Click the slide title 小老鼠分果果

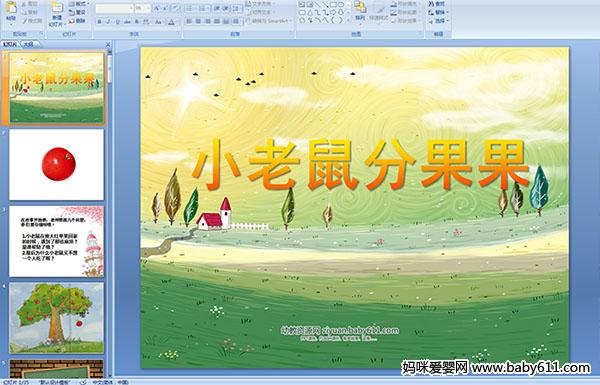click(x=361, y=165)
